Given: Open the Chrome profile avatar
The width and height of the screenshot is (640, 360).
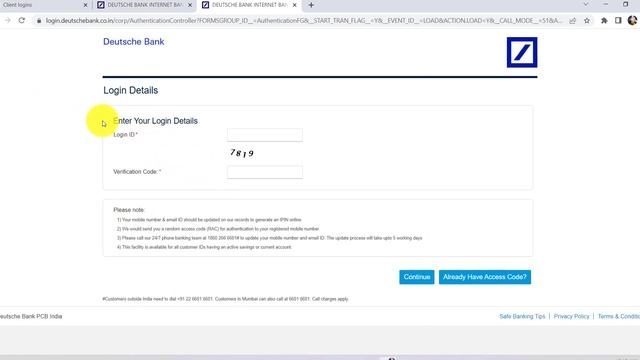Looking at the screenshot, I should [x=632, y=20].
